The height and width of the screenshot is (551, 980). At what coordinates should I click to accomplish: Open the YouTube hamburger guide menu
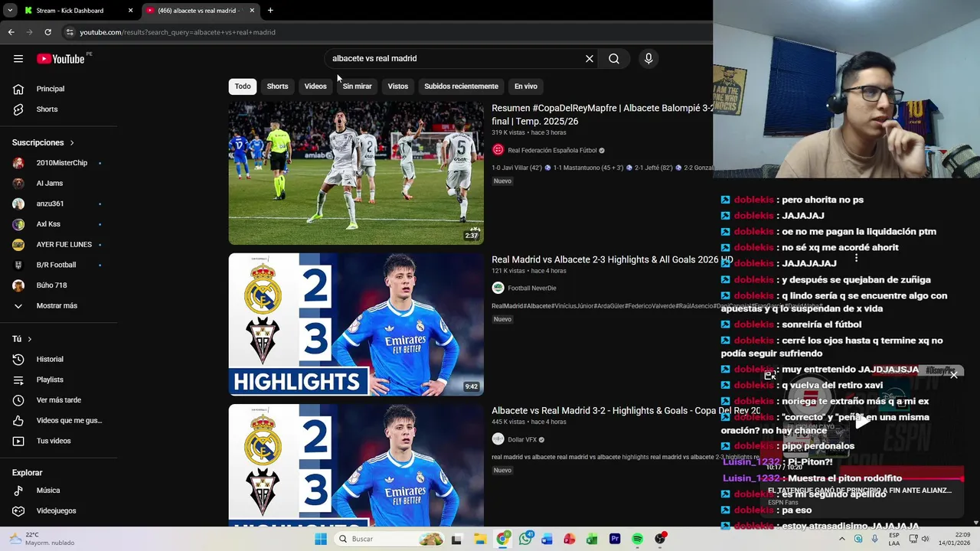pyautogui.click(x=18, y=59)
